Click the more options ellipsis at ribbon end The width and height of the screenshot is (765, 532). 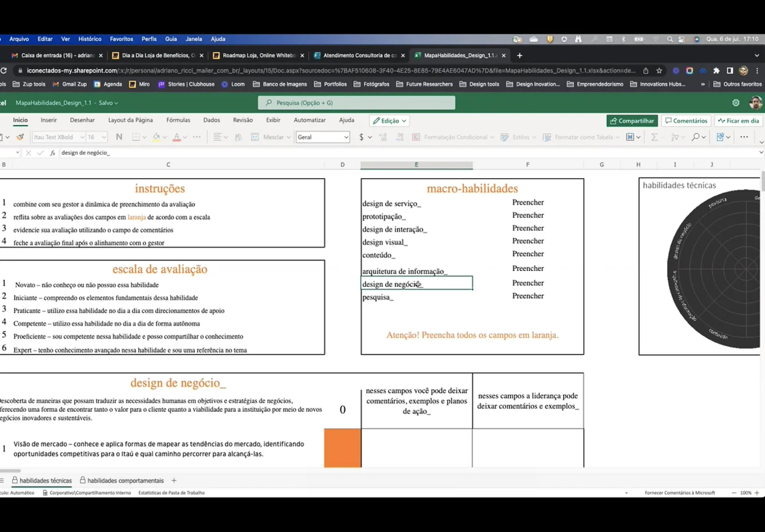click(x=744, y=137)
